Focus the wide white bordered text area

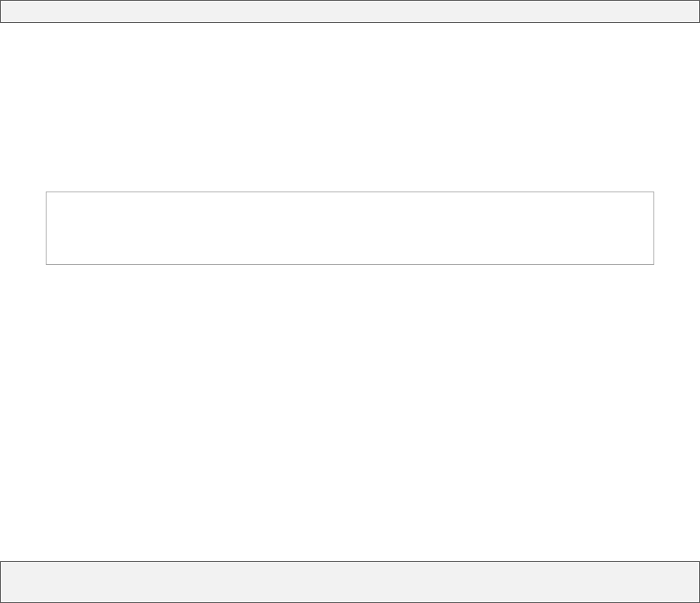coord(350,228)
